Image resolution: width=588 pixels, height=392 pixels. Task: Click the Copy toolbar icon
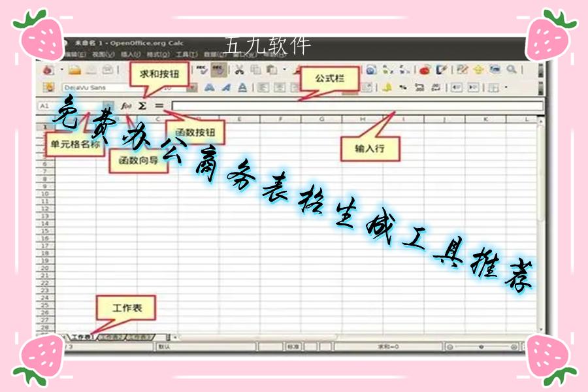point(255,69)
